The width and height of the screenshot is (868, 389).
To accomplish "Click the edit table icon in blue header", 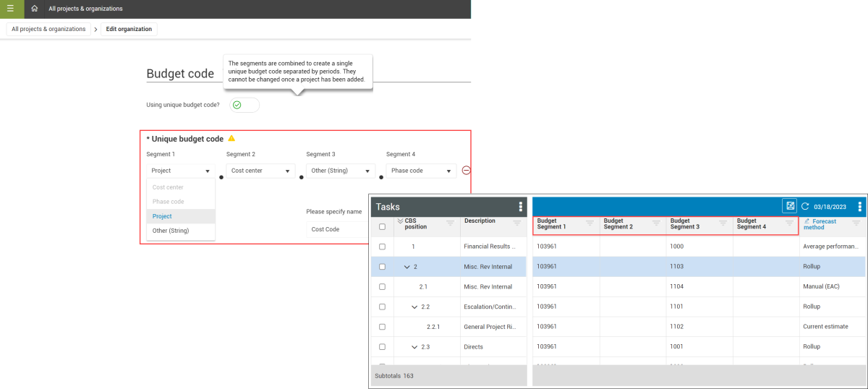I will coord(789,206).
